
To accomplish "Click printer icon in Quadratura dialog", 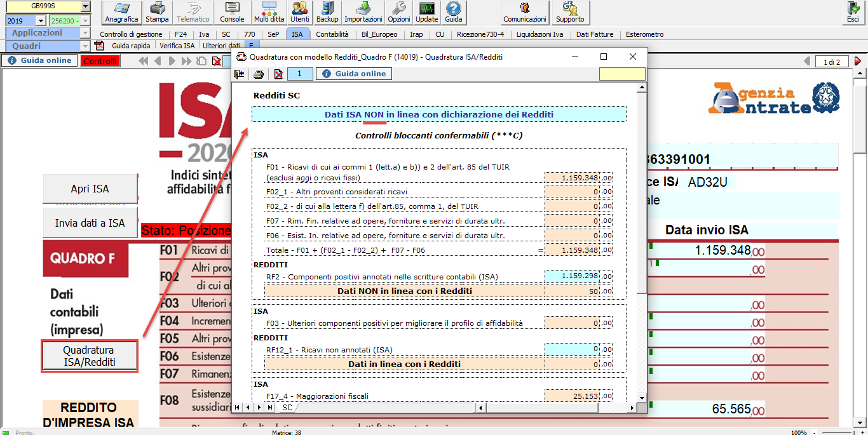I will [259, 74].
